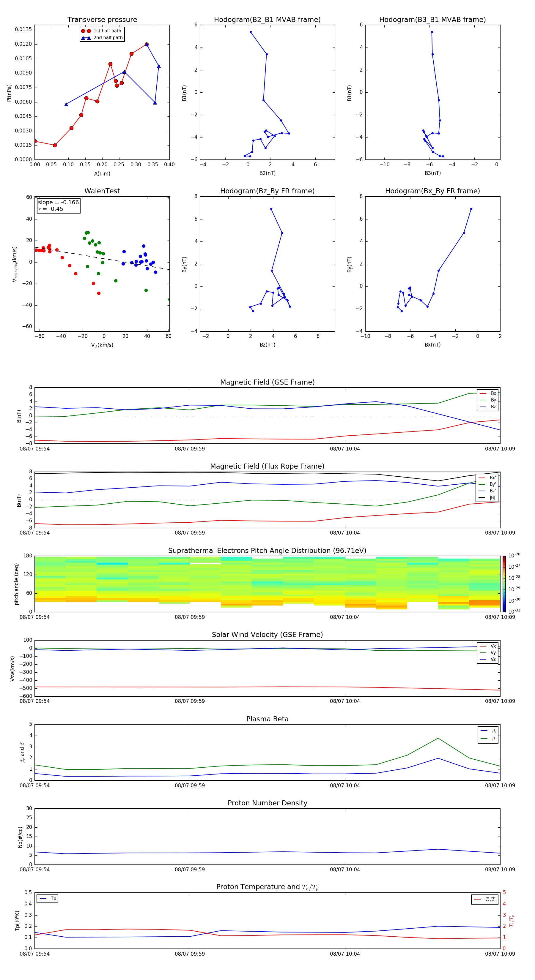Click the 'Hodogram(Bx_By FR frame)' title
Screen dimensions: 535x980
click(432, 191)
